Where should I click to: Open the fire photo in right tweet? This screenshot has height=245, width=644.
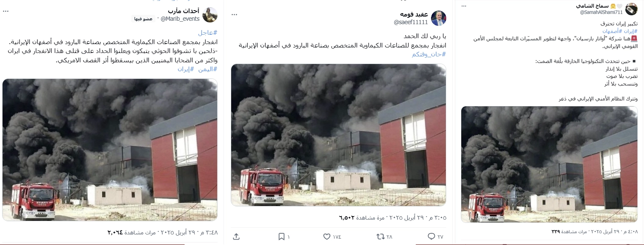(x=549, y=164)
